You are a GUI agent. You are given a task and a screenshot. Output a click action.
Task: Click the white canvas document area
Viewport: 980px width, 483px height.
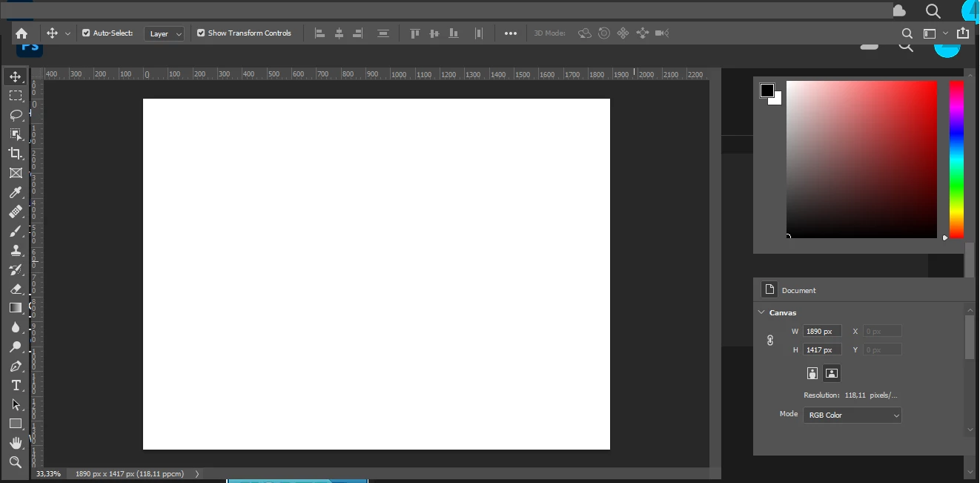(377, 274)
